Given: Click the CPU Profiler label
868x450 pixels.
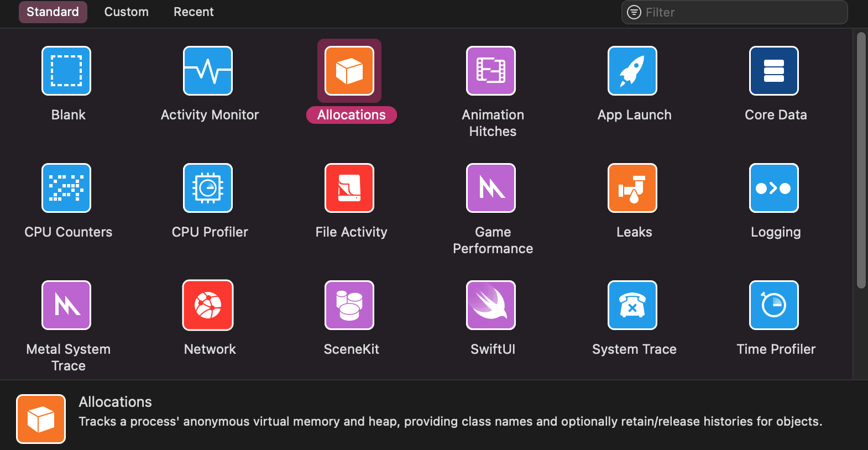Looking at the screenshot, I should tap(210, 232).
